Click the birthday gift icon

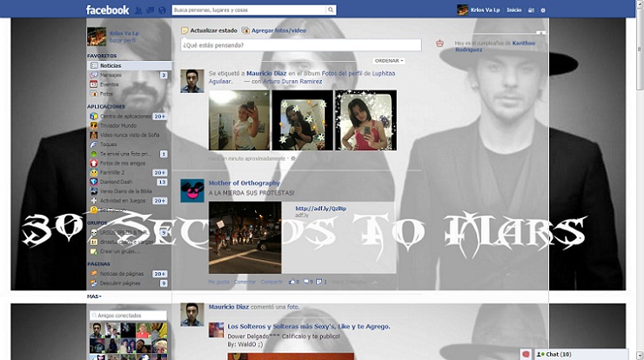point(439,43)
